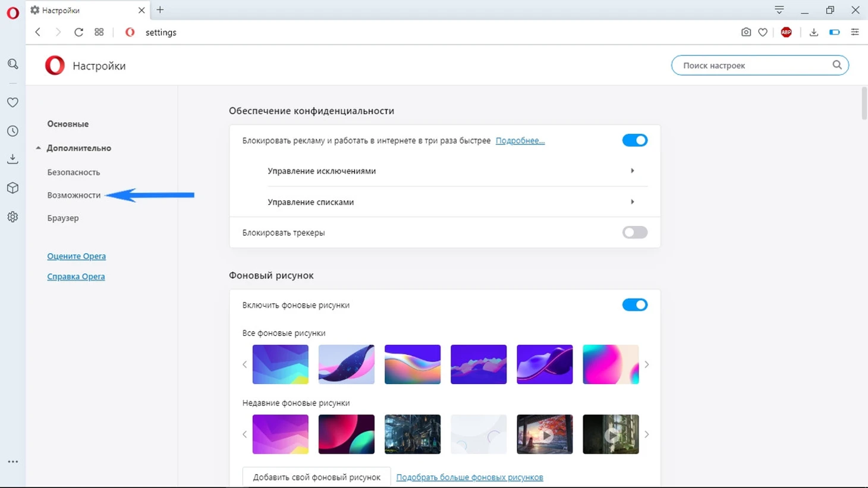This screenshot has height=488, width=868.
Task: Open bookmarks heart icon in sidebar
Action: click(x=12, y=102)
